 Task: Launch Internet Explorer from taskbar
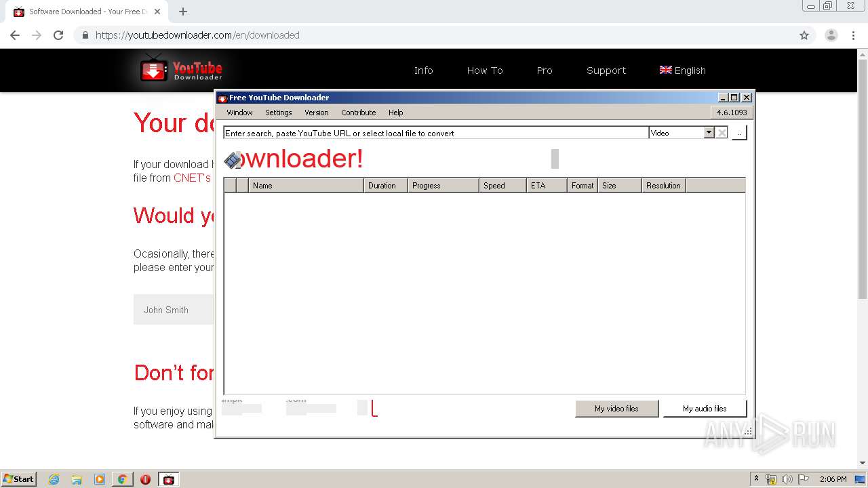(x=54, y=479)
